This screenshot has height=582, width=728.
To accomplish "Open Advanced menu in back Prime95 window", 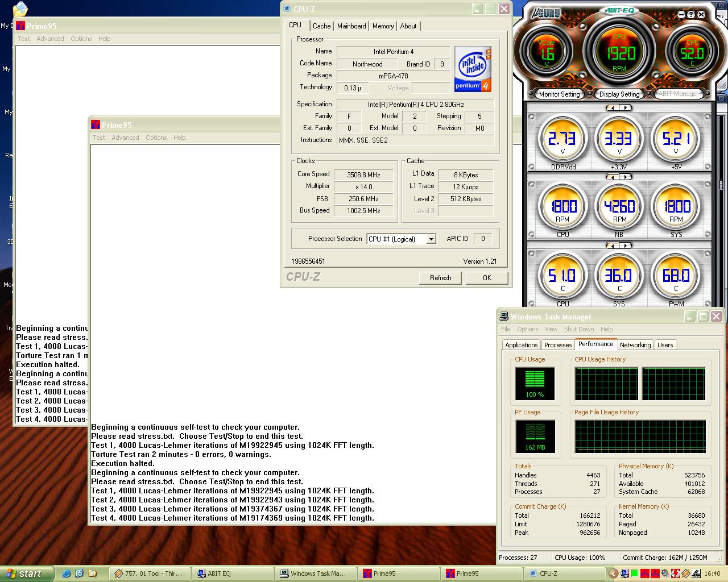I will tap(50, 39).
